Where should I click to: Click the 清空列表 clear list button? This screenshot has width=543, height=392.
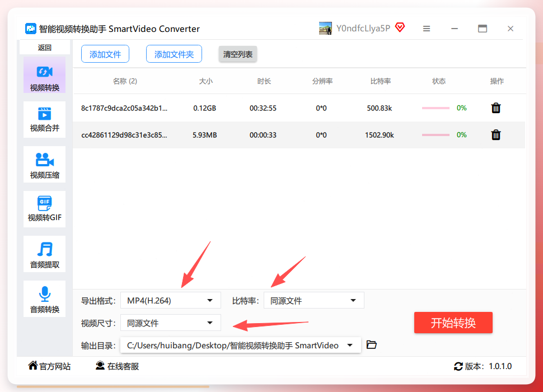pyautogui.click(x=238, y=54)
